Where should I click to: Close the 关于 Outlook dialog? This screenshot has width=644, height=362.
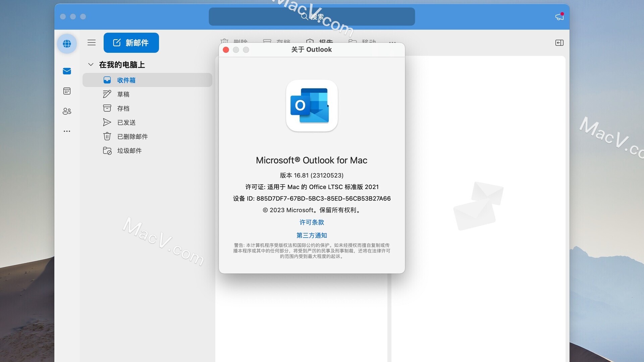(x=226, y=50)
